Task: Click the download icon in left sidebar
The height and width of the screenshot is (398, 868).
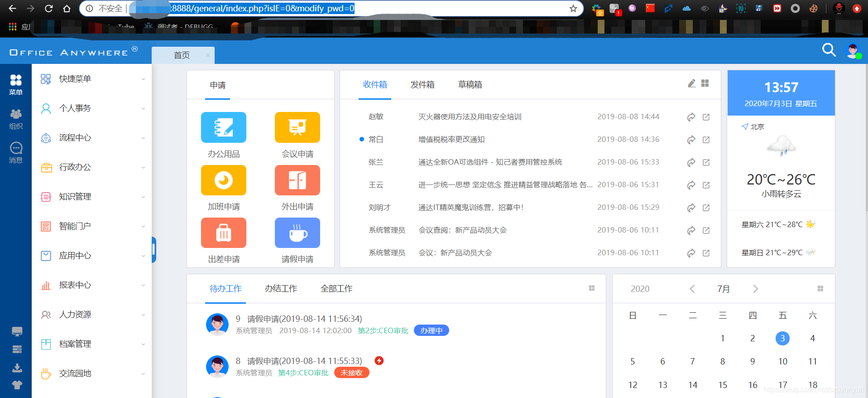Action: (x=17, y=367)
